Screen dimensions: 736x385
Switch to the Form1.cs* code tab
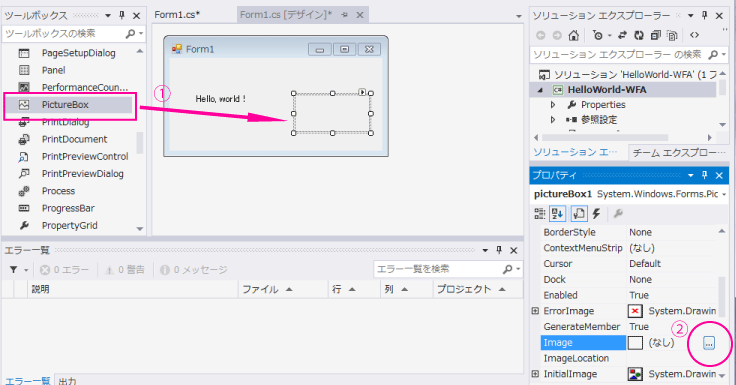tap(177, 15)
